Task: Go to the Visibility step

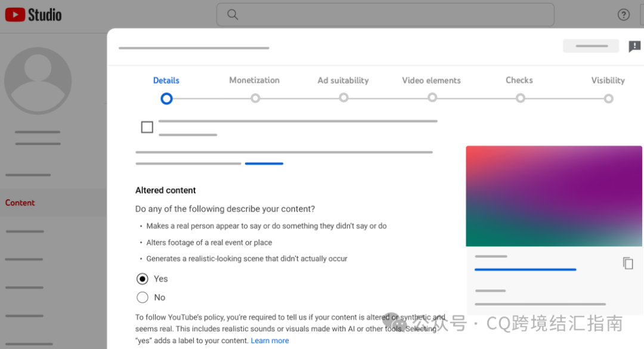Action: tap(608, 81)
